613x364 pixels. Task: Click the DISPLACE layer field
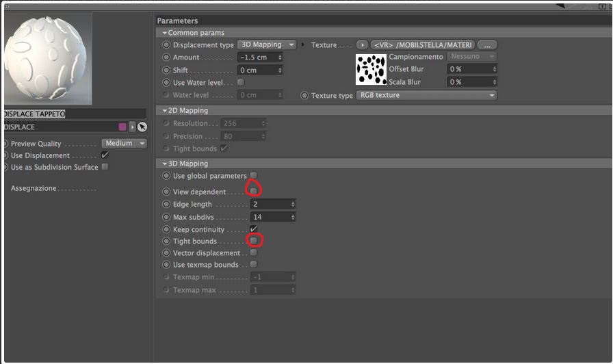(61, 127)
